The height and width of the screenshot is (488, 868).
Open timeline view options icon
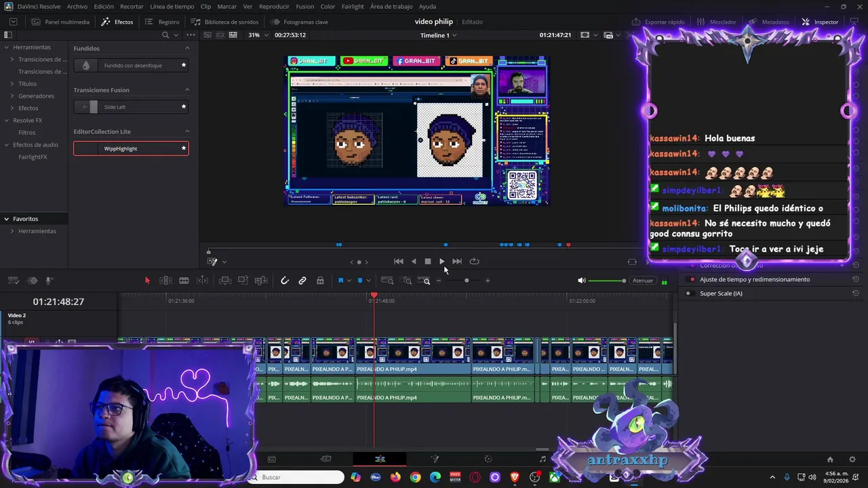point(13,281)
